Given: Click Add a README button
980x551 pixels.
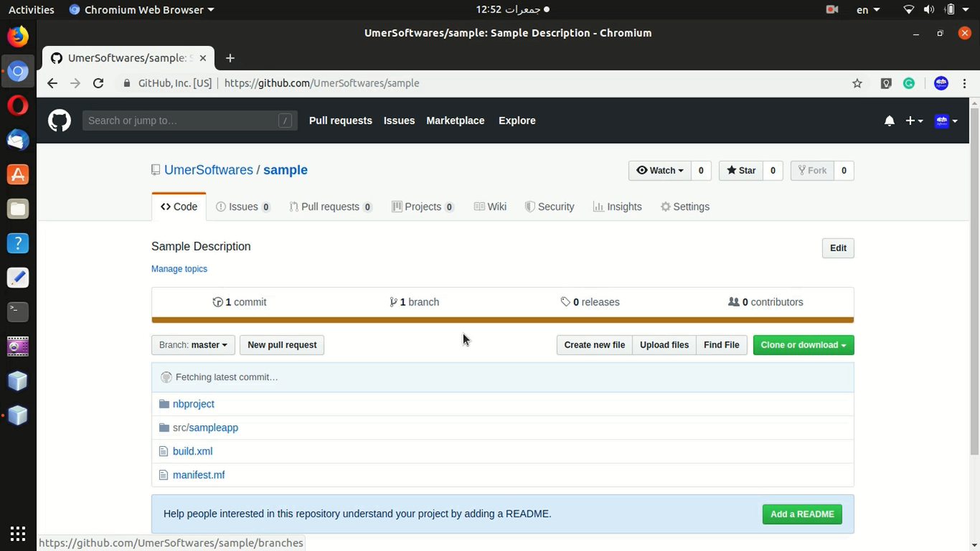Looking at the screenshot, I should pyautogui.click(x=802, y=514).
